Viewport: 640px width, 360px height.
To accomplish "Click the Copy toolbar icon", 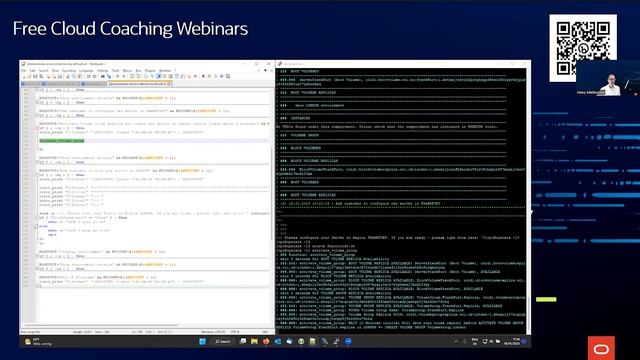I will tap(74, 76).
